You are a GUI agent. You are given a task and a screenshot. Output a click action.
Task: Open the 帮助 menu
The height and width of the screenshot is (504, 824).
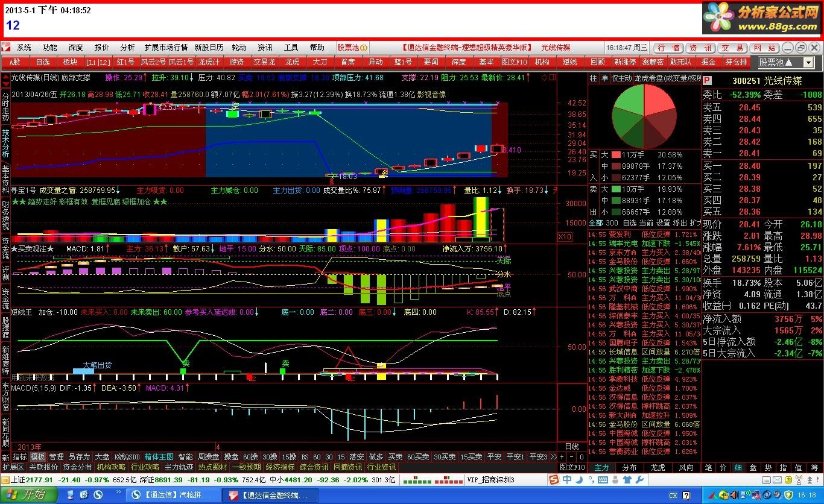pyautogui.click(x=317, y=48)
